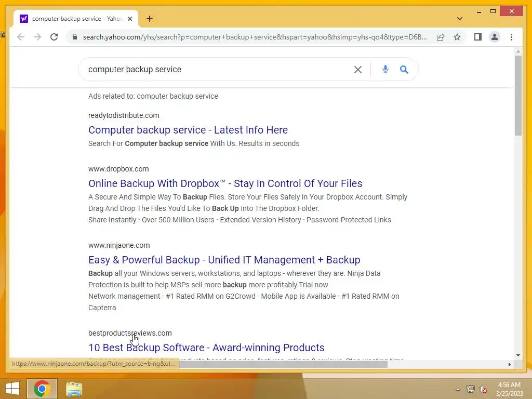Open Computer backup service Latest Info link
The image size is (532, 399).
(x=188, y=130)
